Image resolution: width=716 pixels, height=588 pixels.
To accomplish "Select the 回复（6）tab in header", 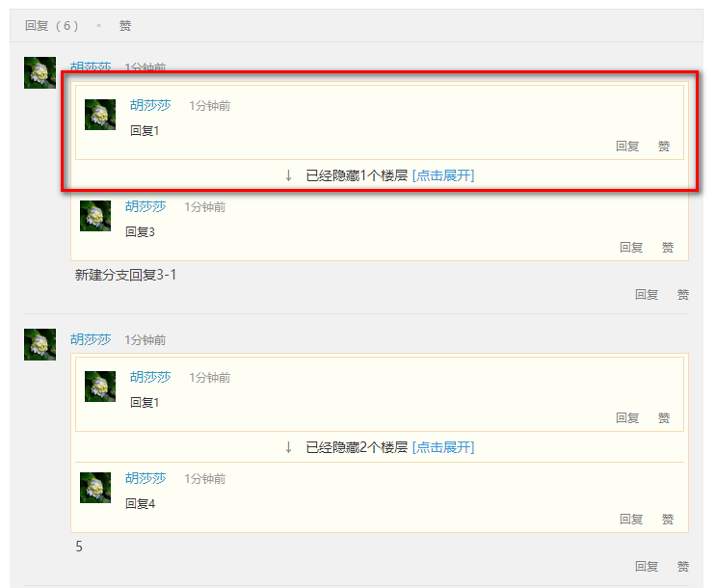I will pos(52,26).
